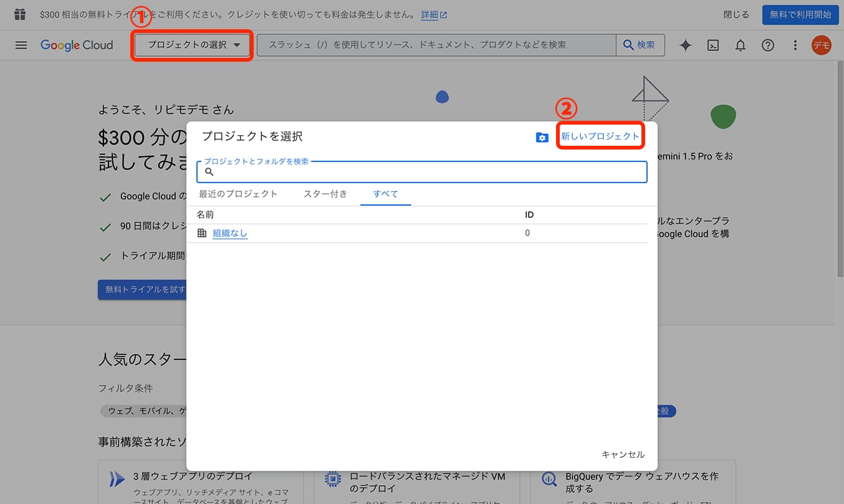Click the 無料トライアルを試す button
844x504 pixels.
click(142, 290)
